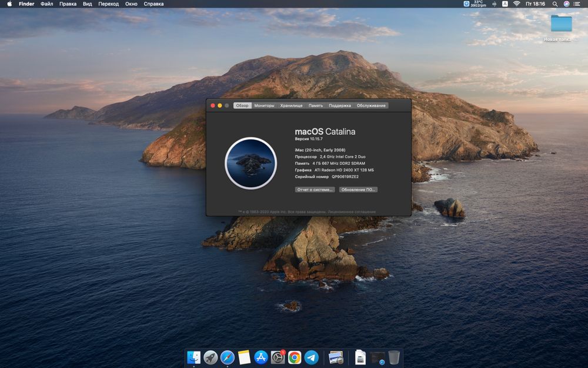Click the 4 ГБ 667 MHz DDR2 SDRAM value
588x368 pixels.
click(x=339, y=163)
